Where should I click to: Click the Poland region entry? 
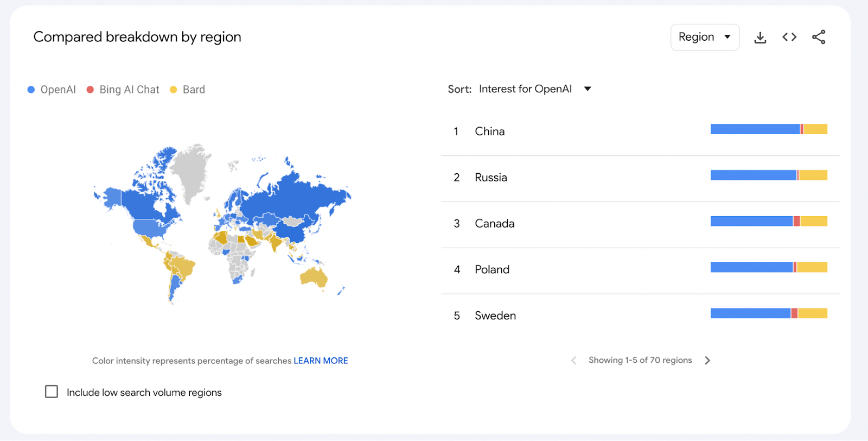click(x=492, y=270)
